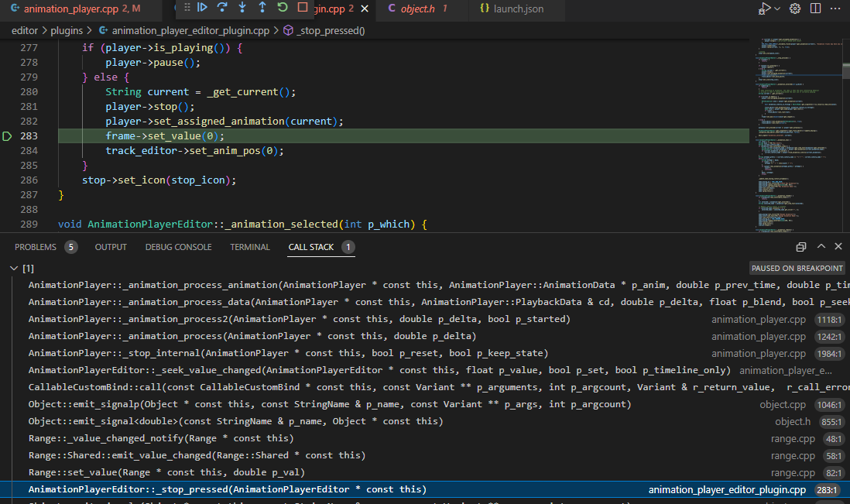
Task: Open the gear settings icon in editor title
Action: (x=795, y=9)
